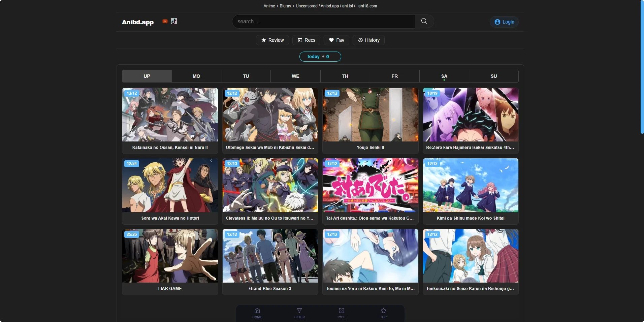Click the Tenkousaki no Seiso Karen title text
This screenshot has width=644, height=322.
(x=470, y=289)
